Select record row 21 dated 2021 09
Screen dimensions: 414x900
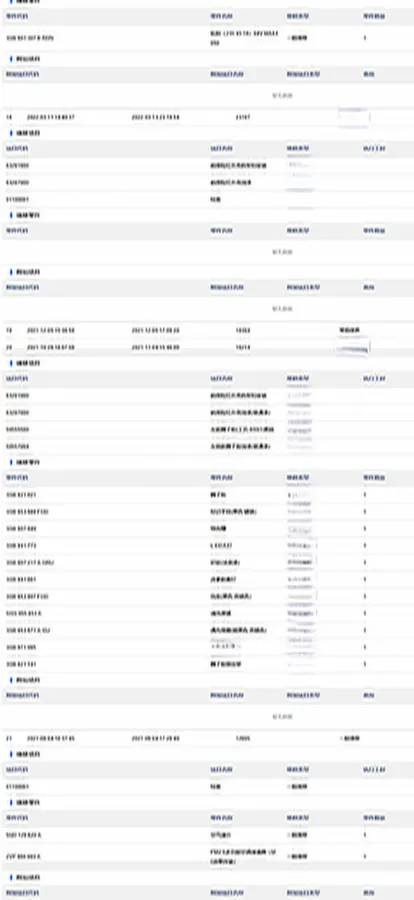[207, 738]
